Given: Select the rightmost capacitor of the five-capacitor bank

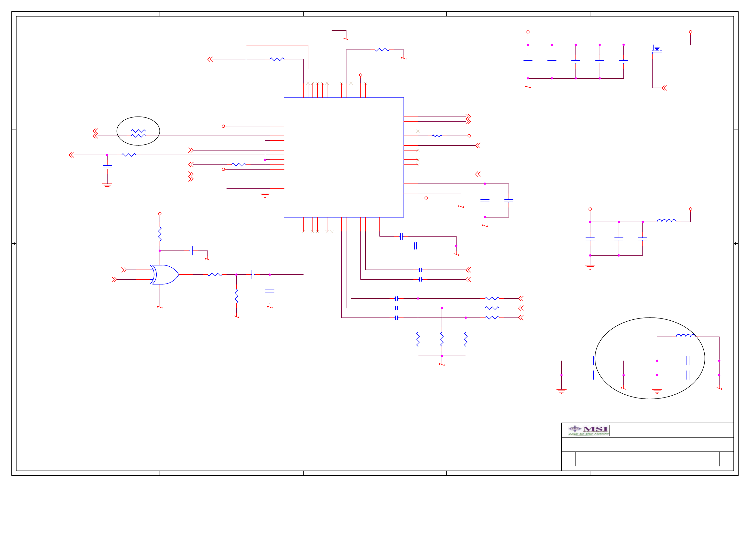Looking at the screenshot, I should (x=624, y=62).
